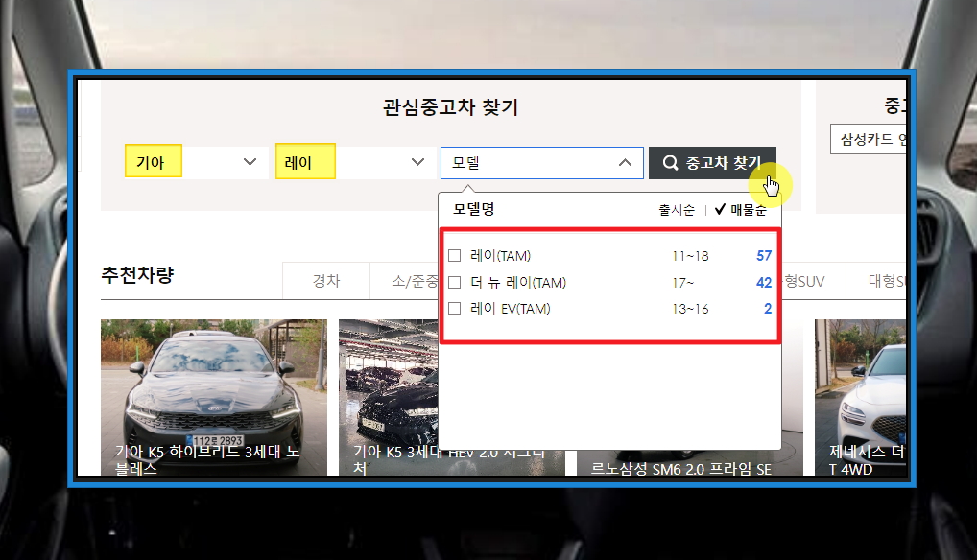Click the 삼성카드 button
The width and height of the screenshot is (977, 560).
click(868, 139)
